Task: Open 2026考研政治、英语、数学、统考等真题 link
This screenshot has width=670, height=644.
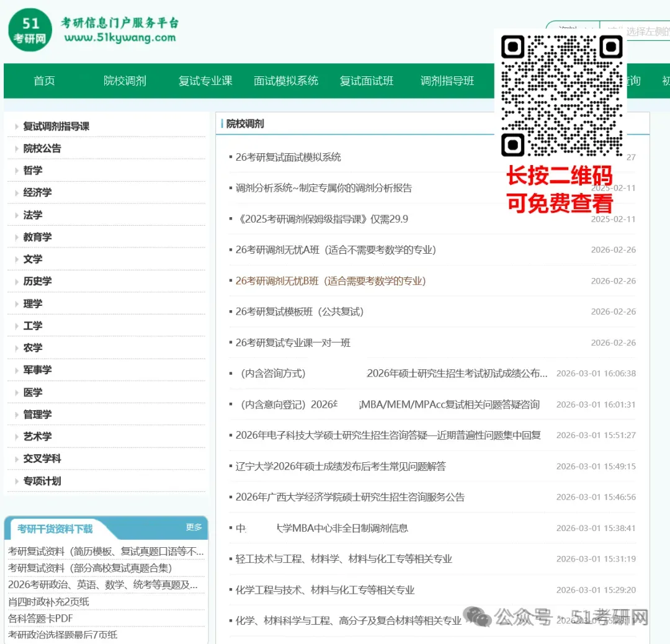Action: click(102, 584)
